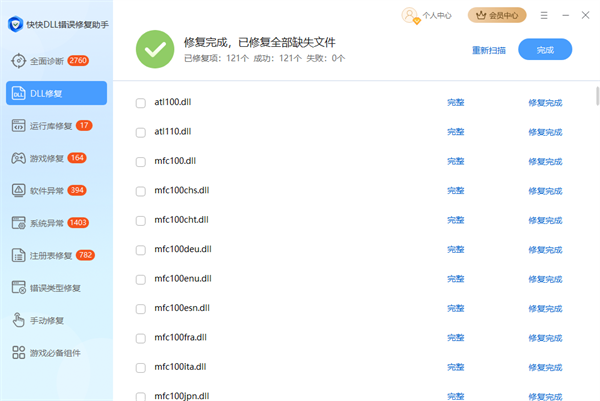Screen dimensions: 600x401
Task: Open 注册表修复 sidebar icon
Action: [18, 255]
